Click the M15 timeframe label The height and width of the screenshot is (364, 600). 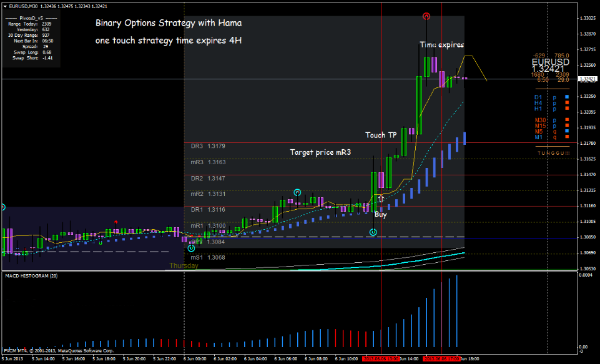(540, 126)
